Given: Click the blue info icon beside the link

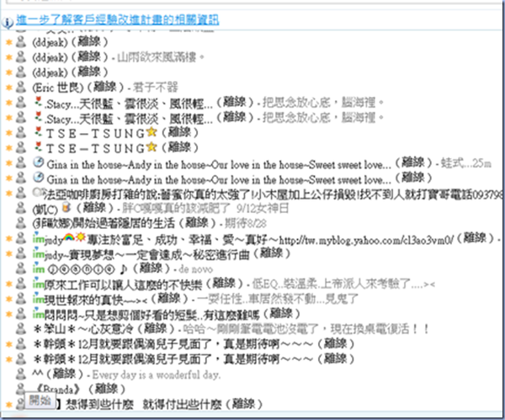Looking at the screenshot, I should point(7,22).
